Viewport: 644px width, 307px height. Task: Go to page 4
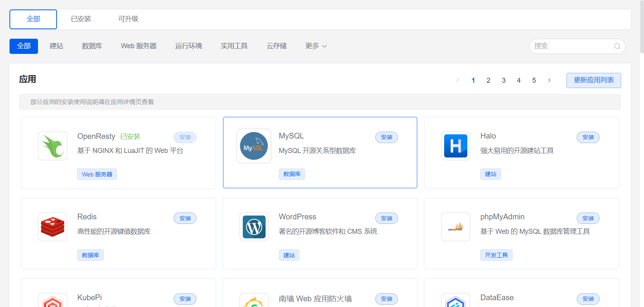(x=519, y=80)
